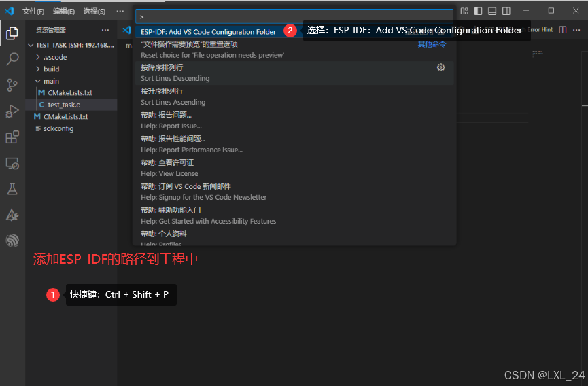Select Help: View License command
The width and height of the screenshot is (588, 386).
(x=294, y=168)
